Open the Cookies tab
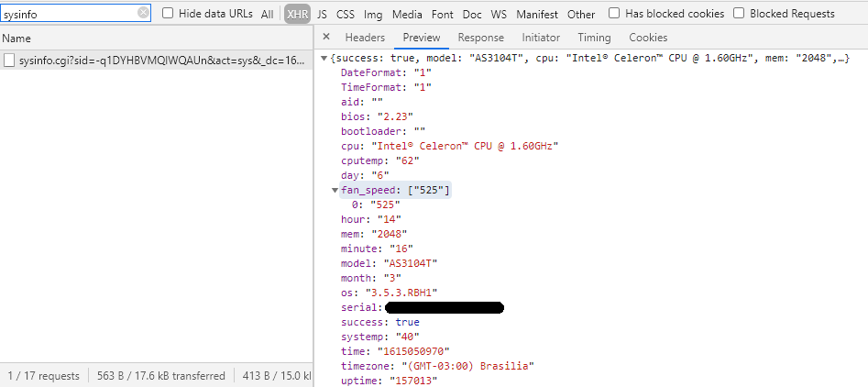Image resolution: width=868 pixels, height=387 pixels. coord(648,38)
